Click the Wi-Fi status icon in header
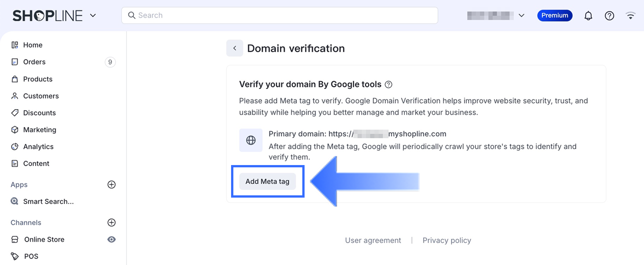This screenshot has width=644, height=265. (630, 16)
